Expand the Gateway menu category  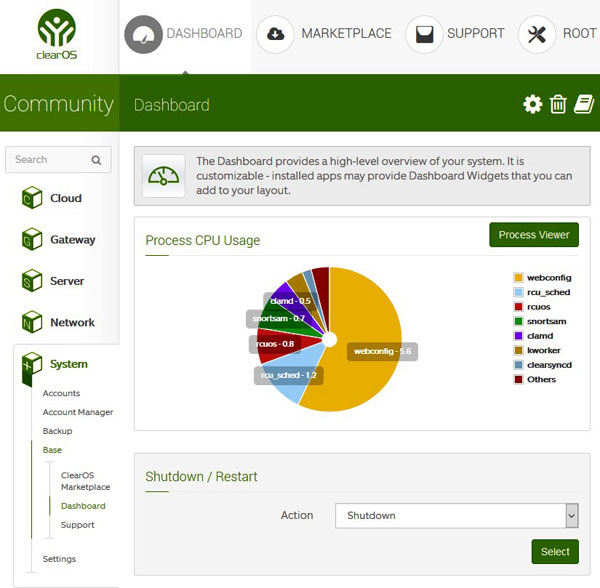73,240
